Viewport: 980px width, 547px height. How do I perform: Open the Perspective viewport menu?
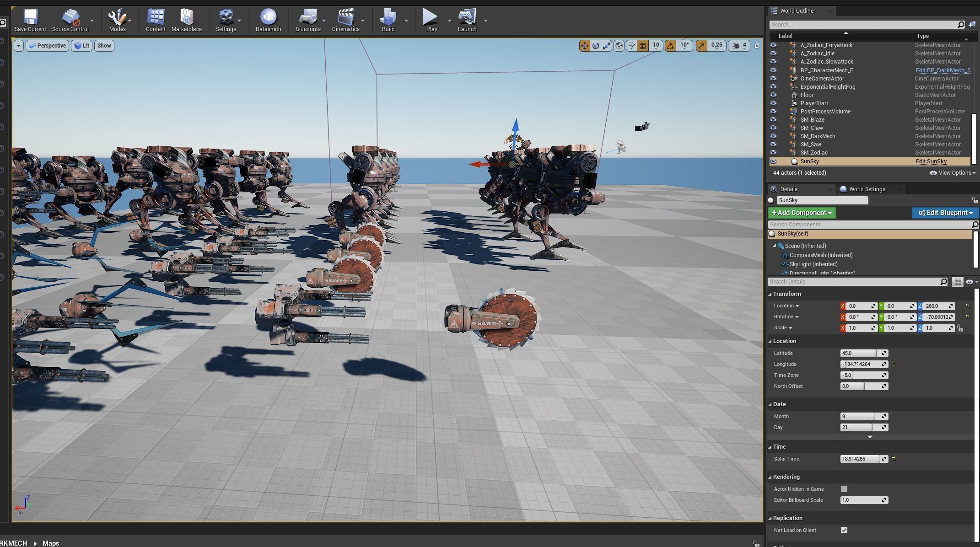click(x=47, y=46)
